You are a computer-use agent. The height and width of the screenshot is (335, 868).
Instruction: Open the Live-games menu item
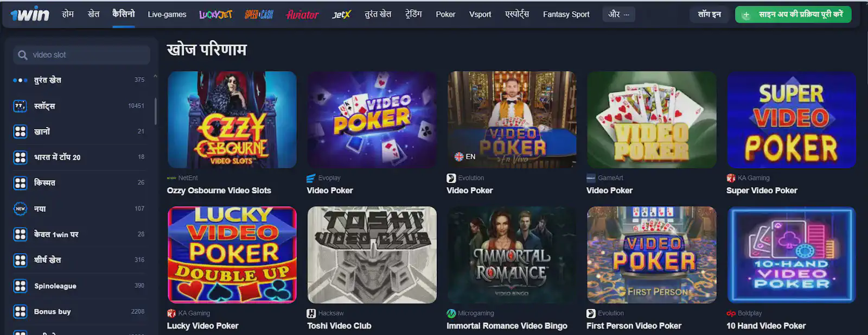pyautogui.click(x=167, y=15)
